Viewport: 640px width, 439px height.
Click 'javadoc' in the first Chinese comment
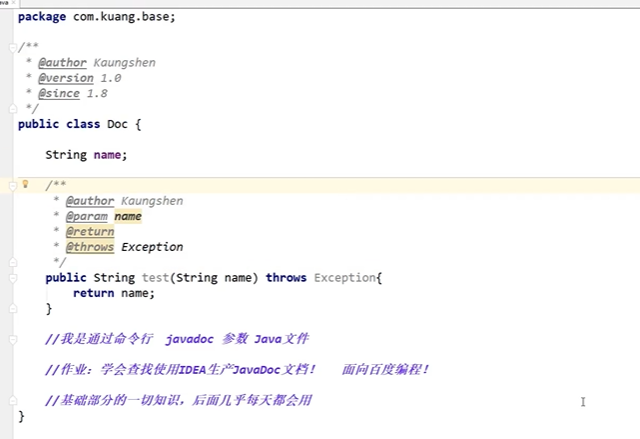click(x=189, y=339)
